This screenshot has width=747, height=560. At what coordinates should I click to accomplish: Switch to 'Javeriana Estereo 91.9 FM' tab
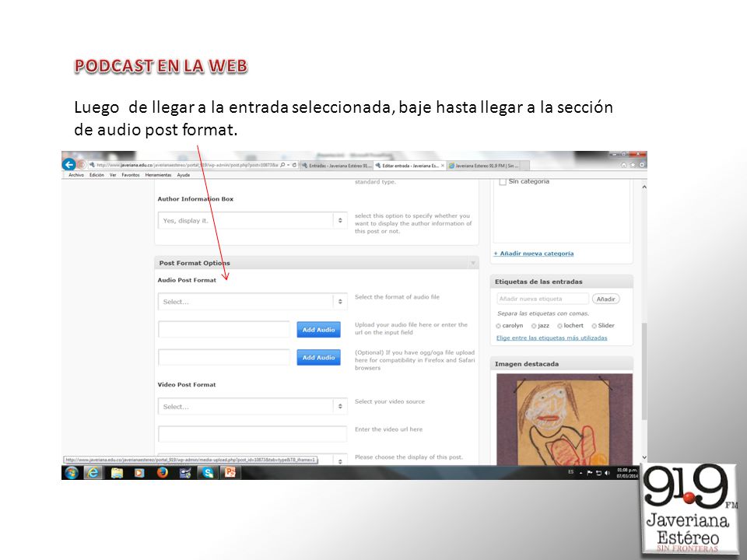point(483,166)
